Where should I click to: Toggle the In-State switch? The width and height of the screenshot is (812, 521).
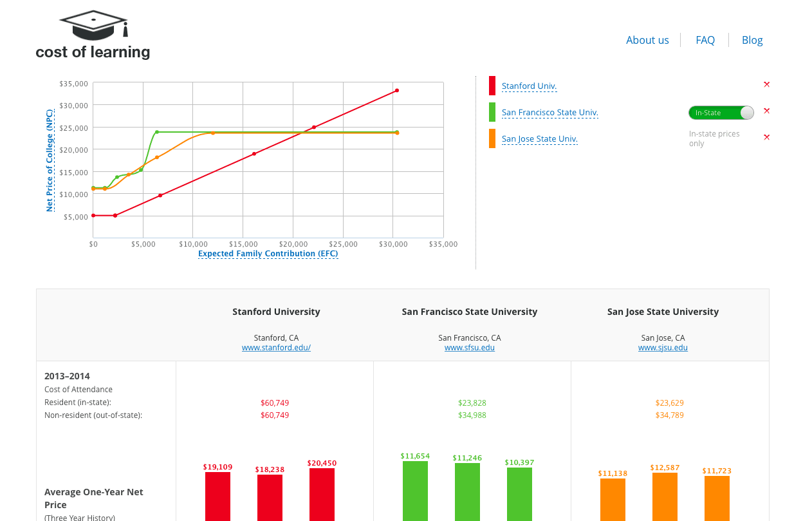[x=721, y=113]
